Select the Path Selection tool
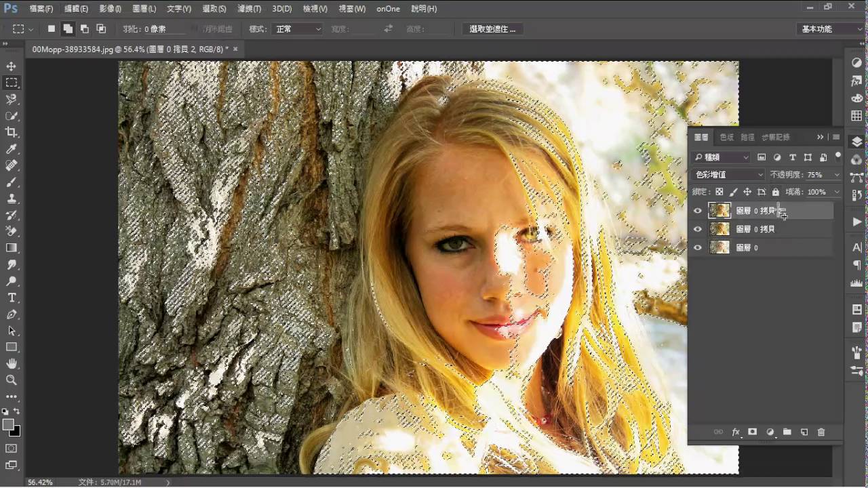Viewport: 868px width, 488px height. [12, 331]
